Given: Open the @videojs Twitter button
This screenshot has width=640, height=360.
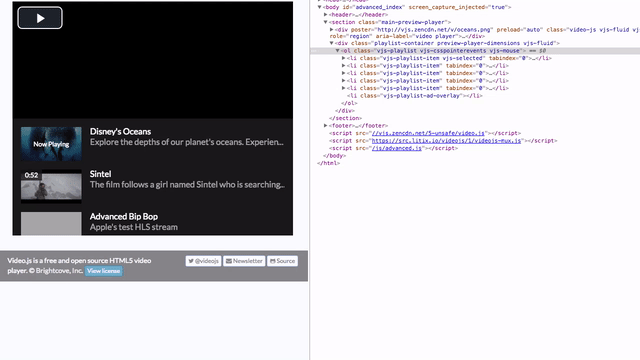Looking at the screenshot, I should [x=203, y=261].
